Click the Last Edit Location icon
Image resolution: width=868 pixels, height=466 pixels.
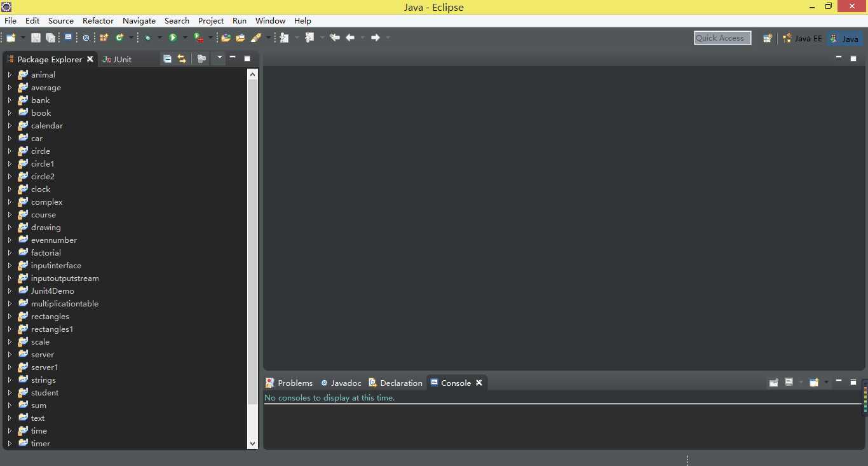point(335,38)
